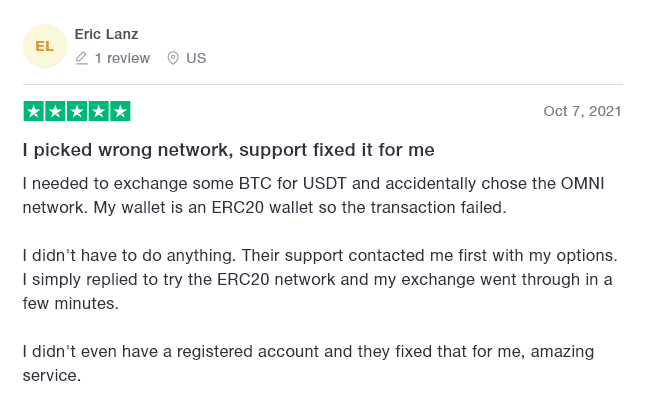Click the second green rating star
The image size is (646, 399).
(55, 111)
